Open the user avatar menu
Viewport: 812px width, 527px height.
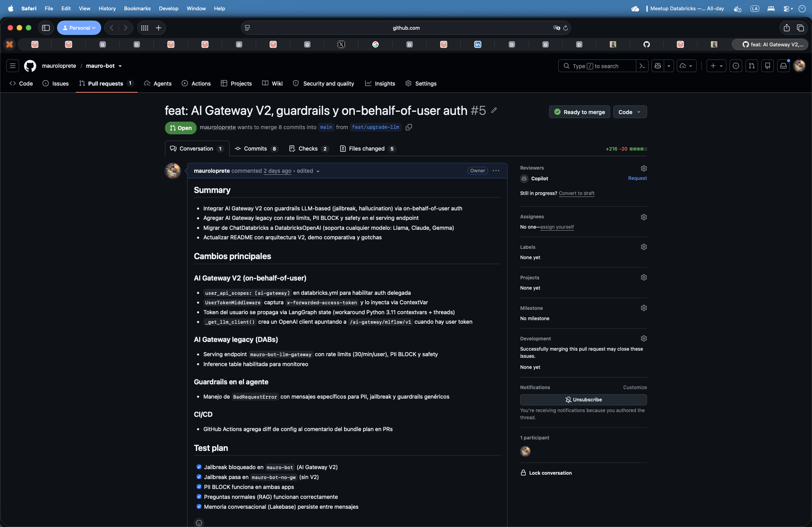[x=799, y=66]
